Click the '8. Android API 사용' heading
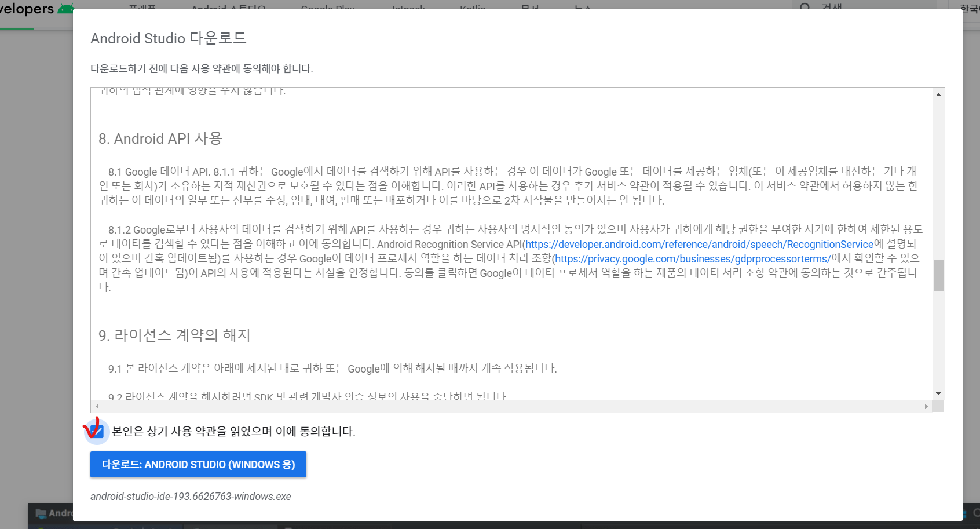The height and width of the screenshot is (529, 980). (x=160, y=138)
